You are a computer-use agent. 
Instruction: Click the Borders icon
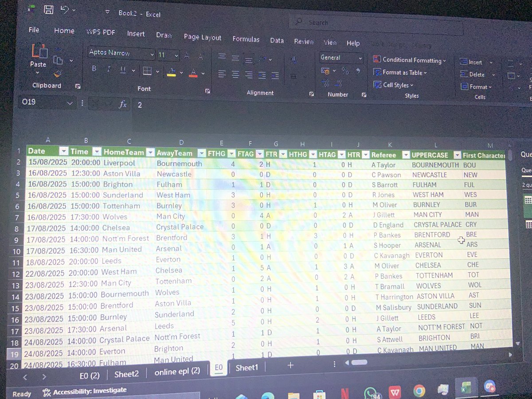[148, 71]
